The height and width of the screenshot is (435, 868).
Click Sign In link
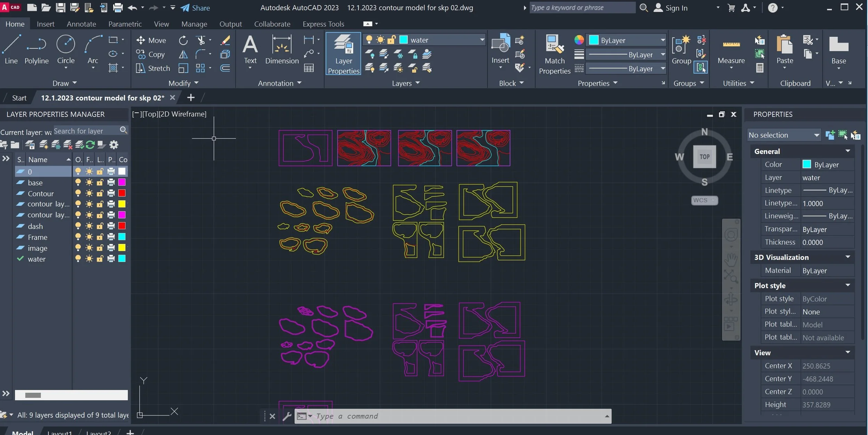coord(676,8)
